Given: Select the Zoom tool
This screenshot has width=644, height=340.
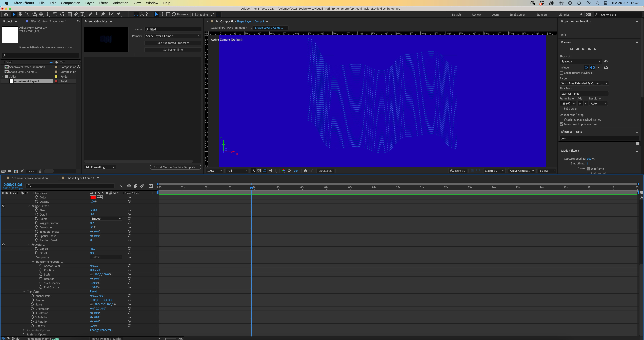Looking at the screenshot, I should (x=27, y=14).
